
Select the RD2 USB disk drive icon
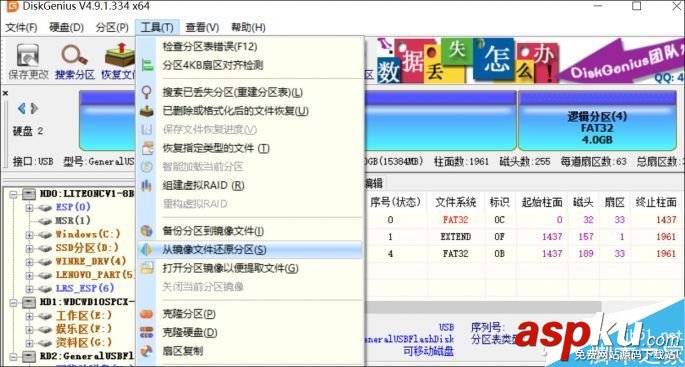pos(29,356)
